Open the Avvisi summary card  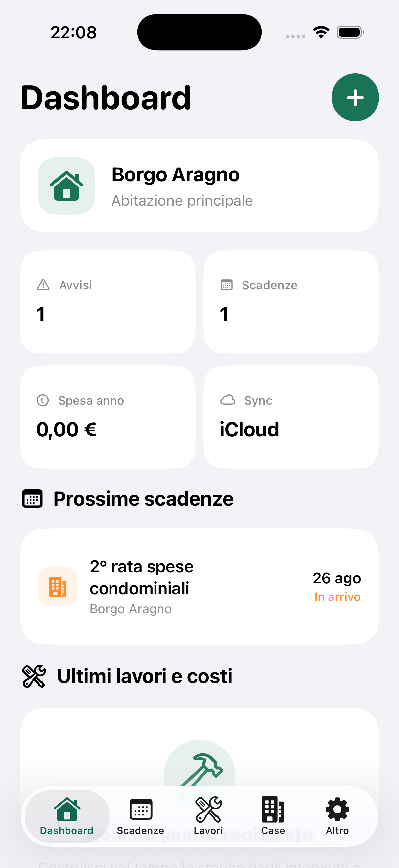108,302
